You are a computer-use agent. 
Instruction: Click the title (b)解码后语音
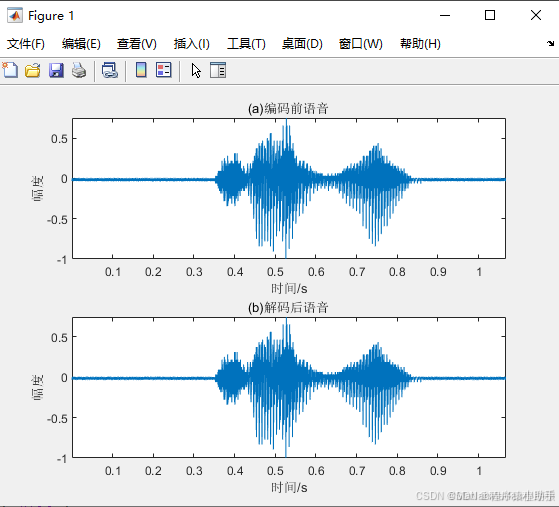click(x=288, y=307)
